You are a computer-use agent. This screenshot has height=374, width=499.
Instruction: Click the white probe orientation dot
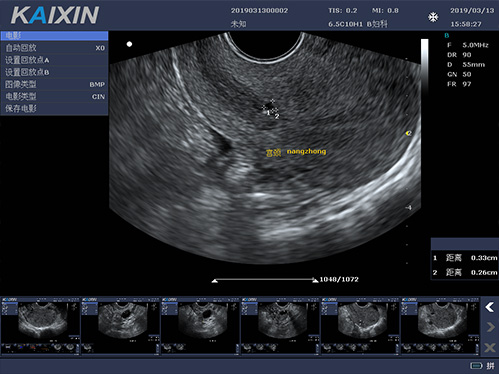[x=129, y=44]
